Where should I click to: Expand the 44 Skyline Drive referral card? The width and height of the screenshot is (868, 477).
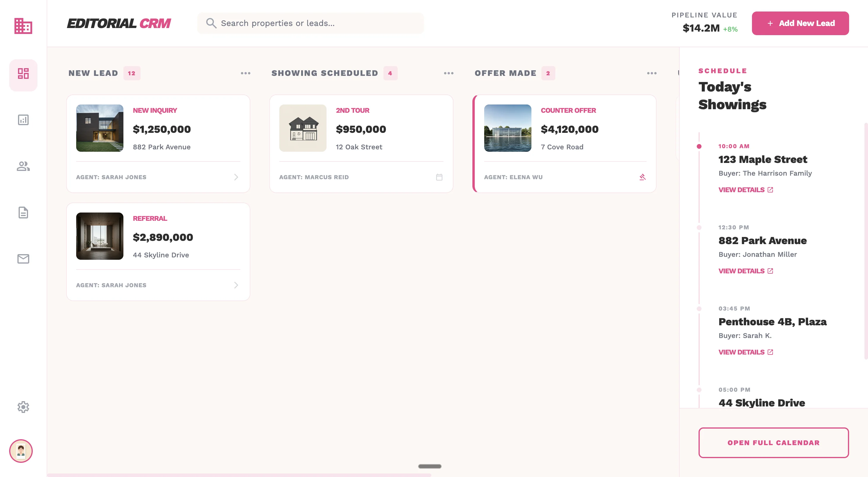(236, 285)
